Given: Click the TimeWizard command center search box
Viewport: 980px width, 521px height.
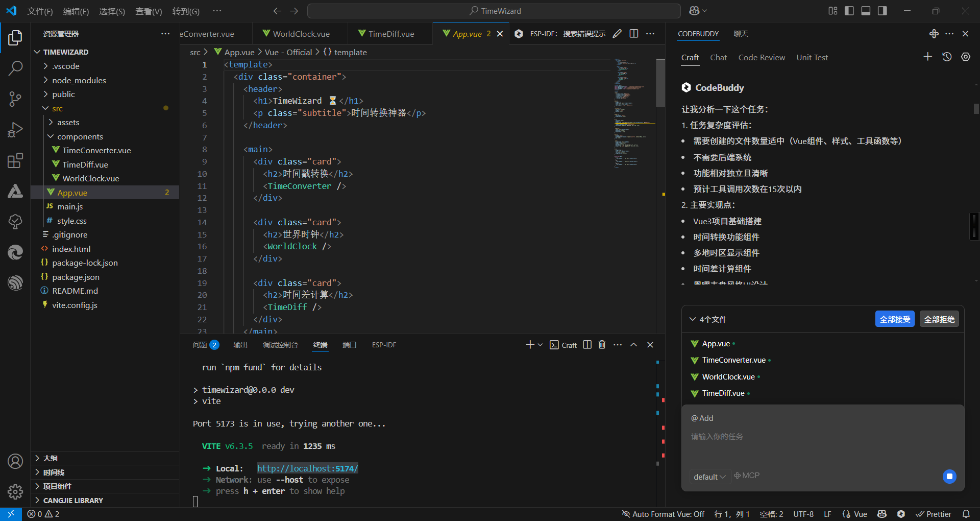Looking at the screenshot, I should coord(494,11).
